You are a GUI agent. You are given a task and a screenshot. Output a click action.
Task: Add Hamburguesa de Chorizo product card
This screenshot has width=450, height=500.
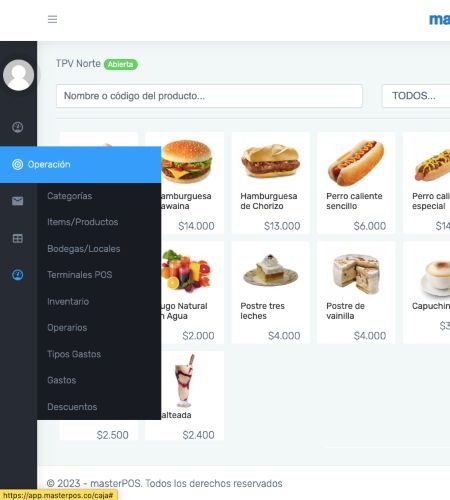click(x=271, y=183)
